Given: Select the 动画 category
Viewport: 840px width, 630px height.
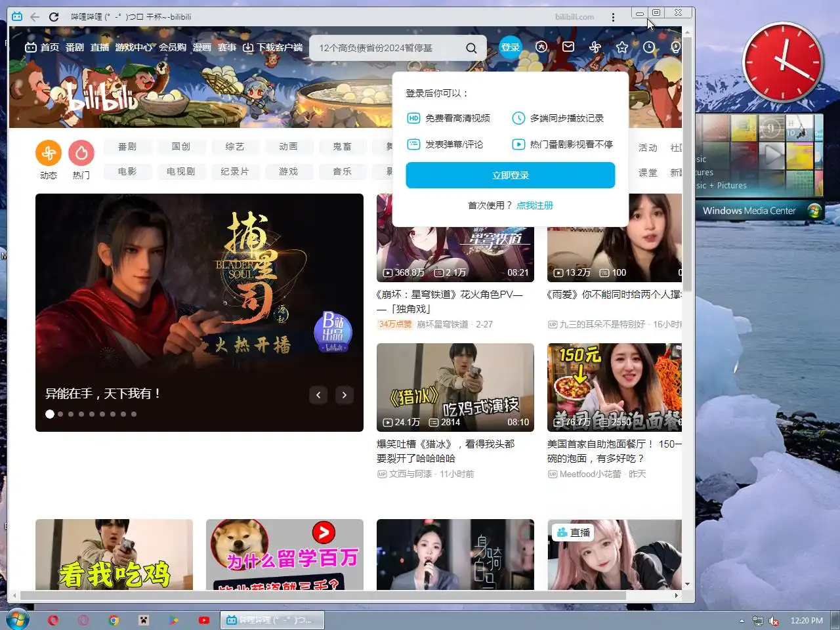Looking at the screenshot, I should pos(289,146).
